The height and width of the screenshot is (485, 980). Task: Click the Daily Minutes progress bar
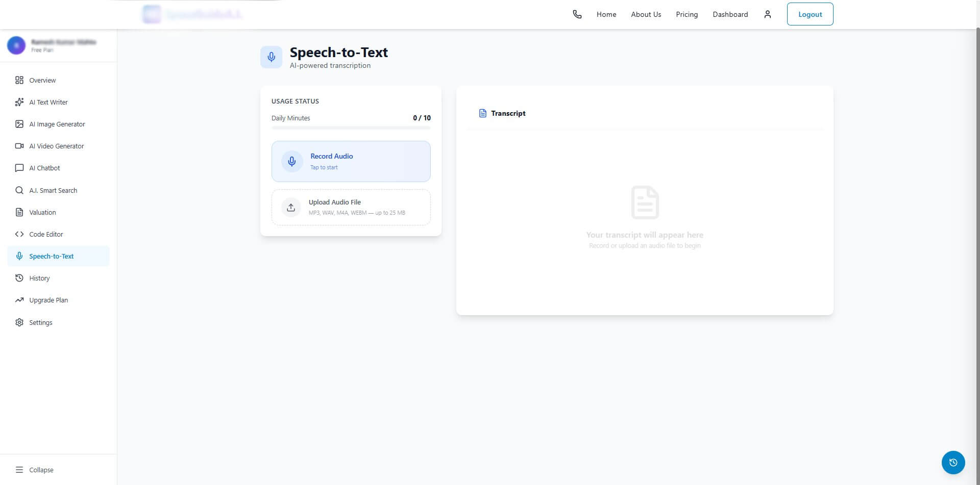point(351,127)
